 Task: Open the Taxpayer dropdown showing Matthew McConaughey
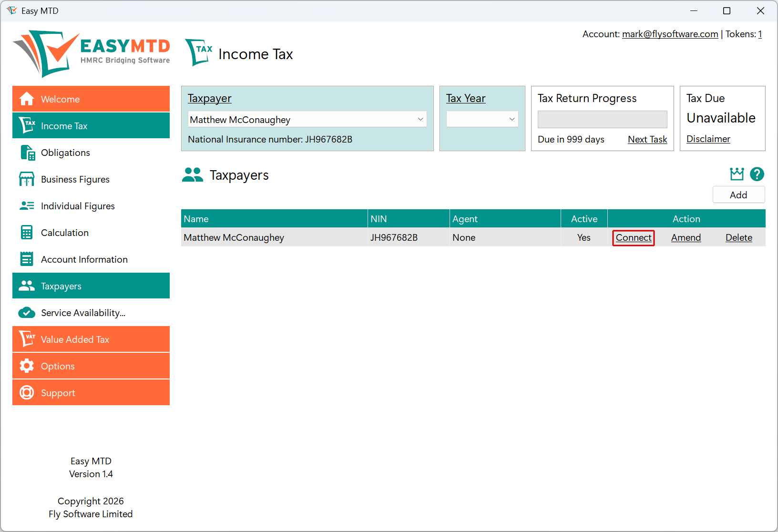[x=307, y=120]
